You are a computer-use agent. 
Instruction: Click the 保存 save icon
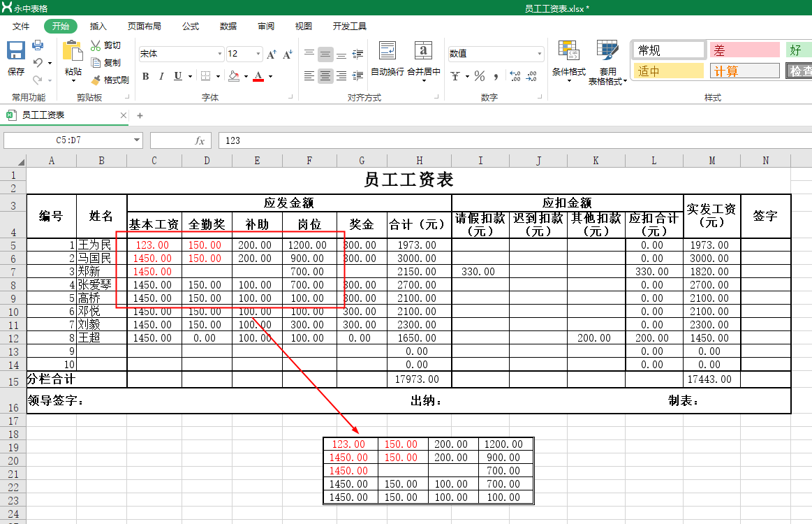pyautogui.click(x=15, y=52)
